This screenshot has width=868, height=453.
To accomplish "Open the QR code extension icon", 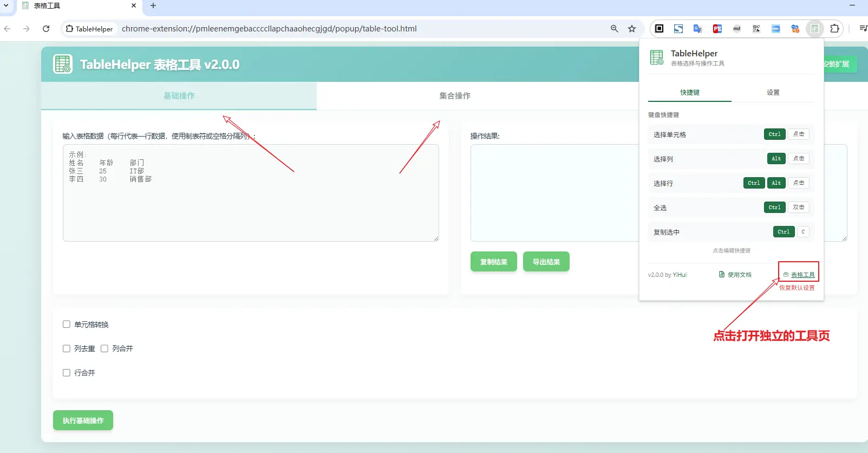I will [756, 29].
